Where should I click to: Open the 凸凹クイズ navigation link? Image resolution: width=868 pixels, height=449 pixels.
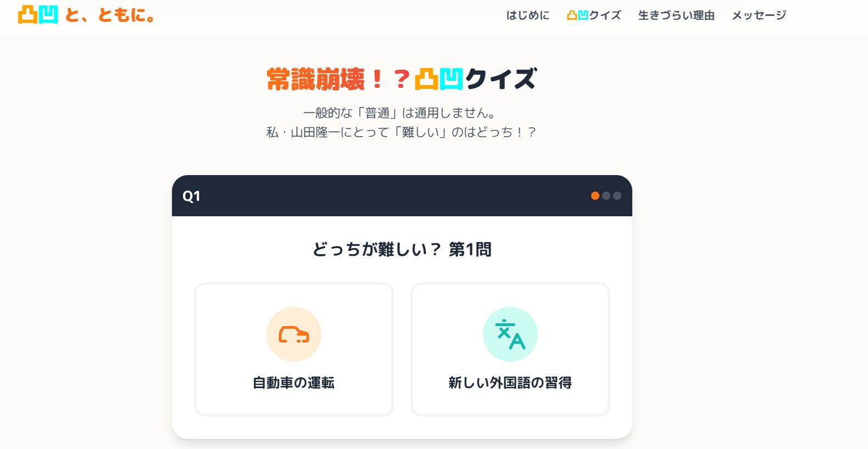tap(594, 16)
